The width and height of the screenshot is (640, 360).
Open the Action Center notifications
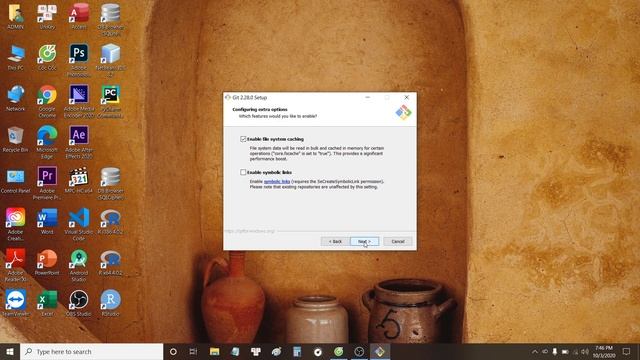coord(627,351)
